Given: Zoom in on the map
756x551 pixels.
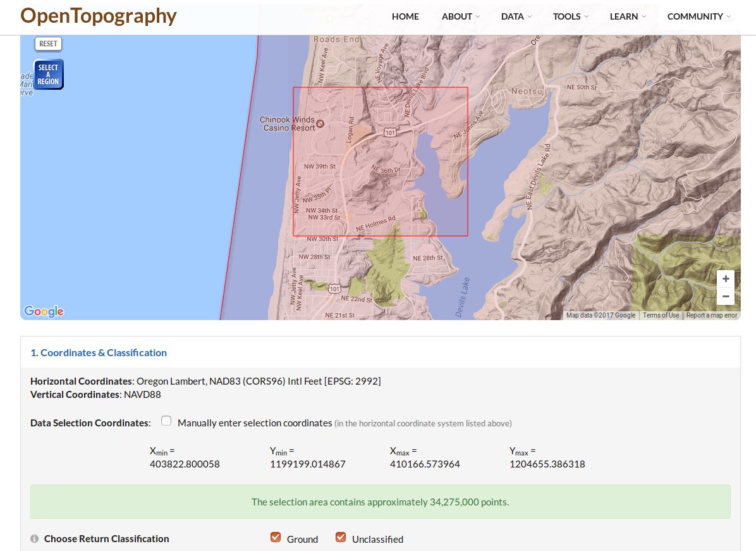Looking at the screenshot, I should 726,279.
